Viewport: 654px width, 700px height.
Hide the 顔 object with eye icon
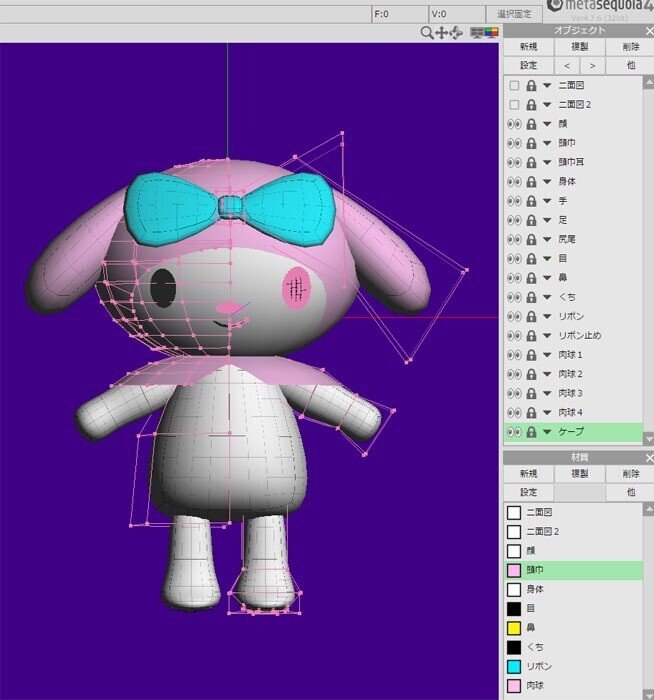[514, 124]
